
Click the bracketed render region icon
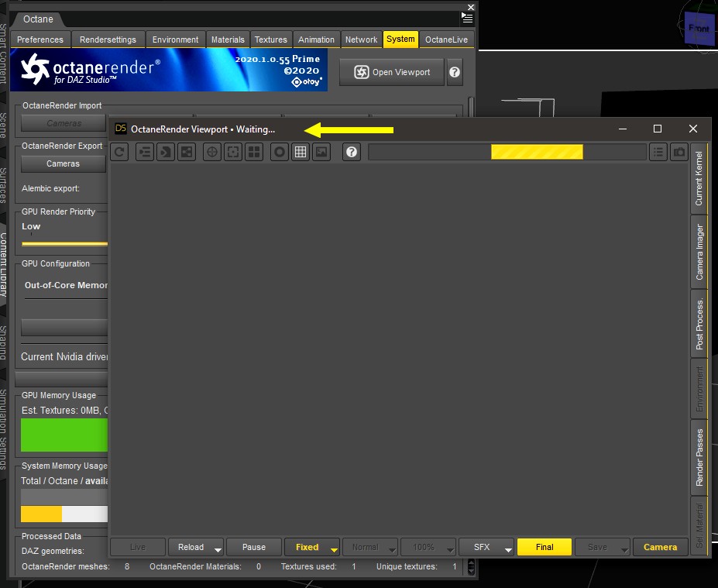(233, 152)
